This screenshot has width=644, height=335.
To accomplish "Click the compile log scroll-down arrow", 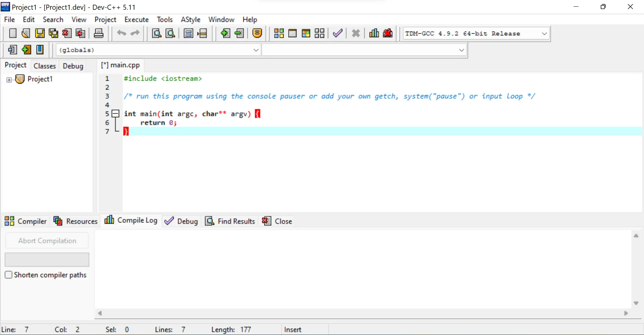I will (x=636, y=303).
